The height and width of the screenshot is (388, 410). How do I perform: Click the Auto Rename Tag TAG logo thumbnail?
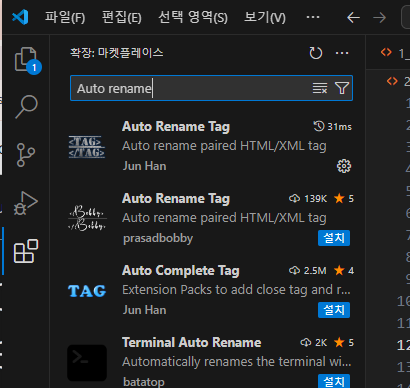click(x=87, y=147)
